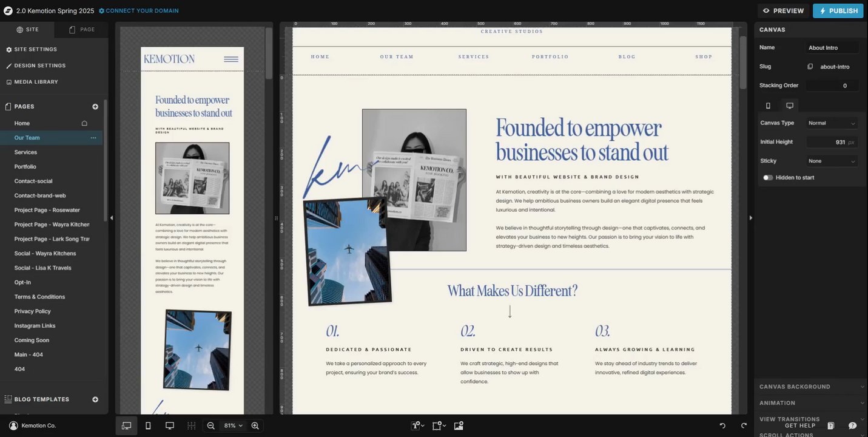The width and height of the screenshot is (868, 437).
Task: Zoom out with the minus magnifier
Action: point(210,425)
